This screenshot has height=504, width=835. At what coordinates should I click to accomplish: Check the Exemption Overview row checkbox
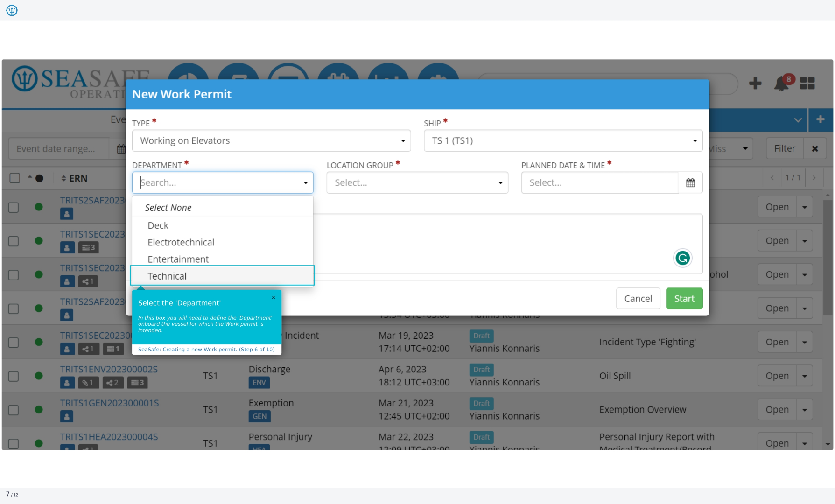pyautogui.click(x=14, y=410)
